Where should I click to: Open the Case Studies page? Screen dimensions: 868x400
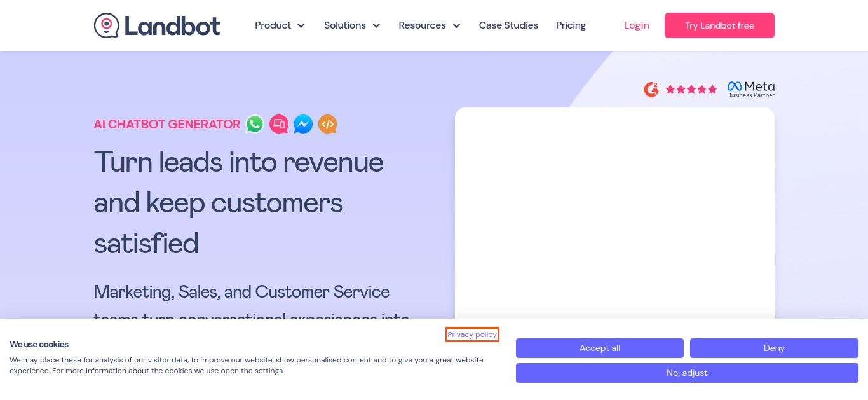coord(508,25)
